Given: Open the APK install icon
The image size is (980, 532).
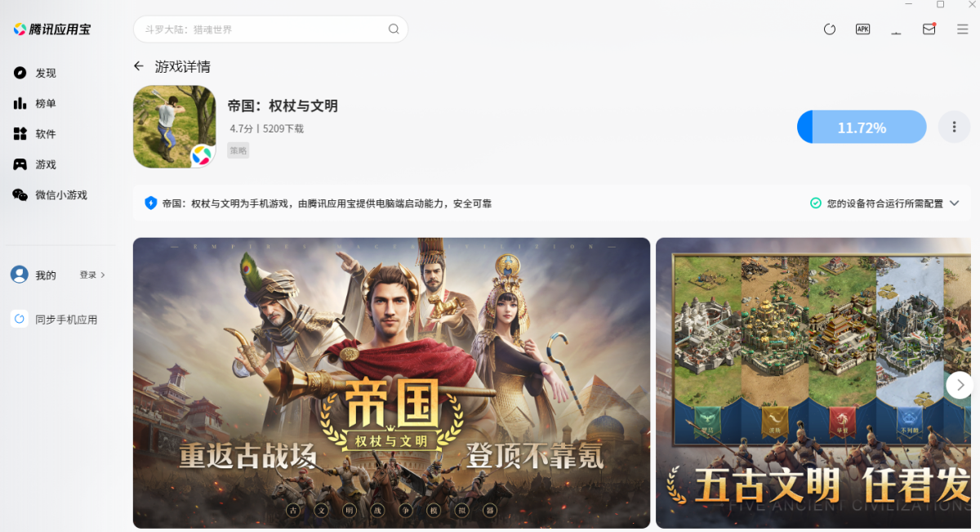Looking at the screenshot, I should pos(862,29).
